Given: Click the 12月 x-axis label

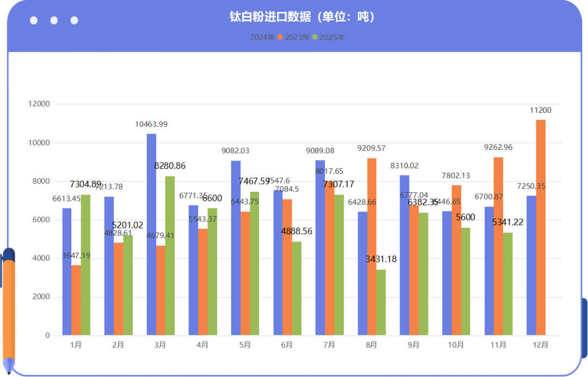Looking at the screenshot, I should 541,345.
